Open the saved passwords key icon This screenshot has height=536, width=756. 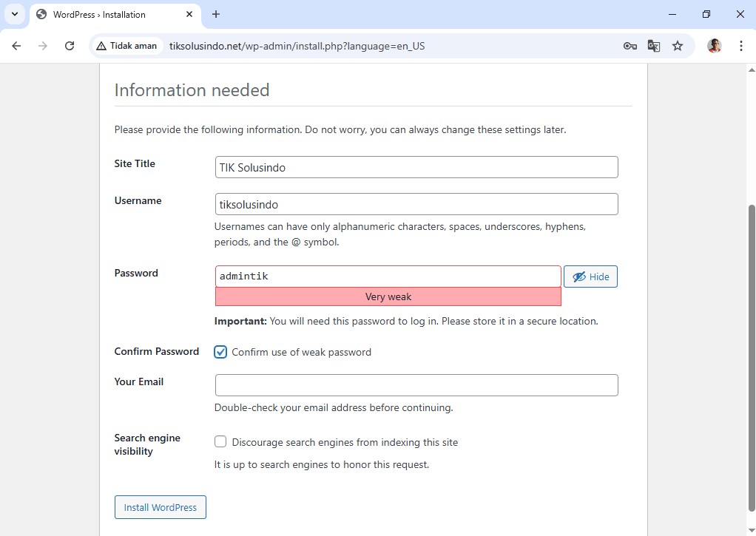tap(630, 46)
